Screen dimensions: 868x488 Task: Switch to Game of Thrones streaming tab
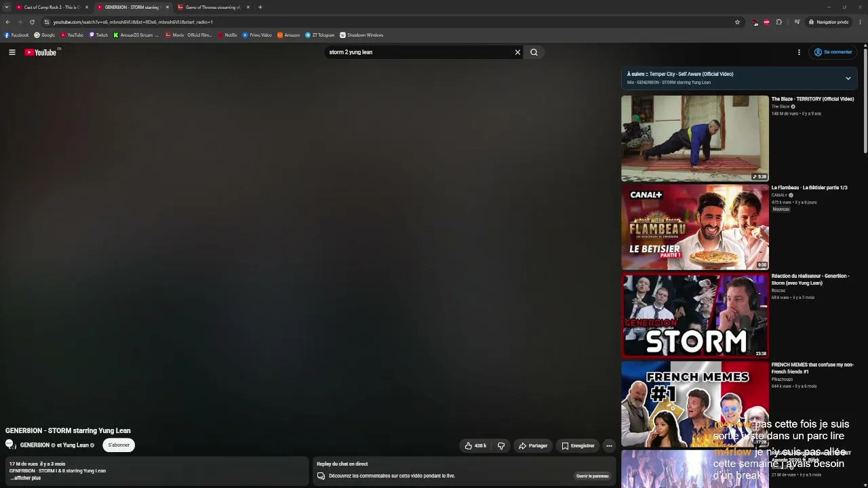[x=213, y=7]
